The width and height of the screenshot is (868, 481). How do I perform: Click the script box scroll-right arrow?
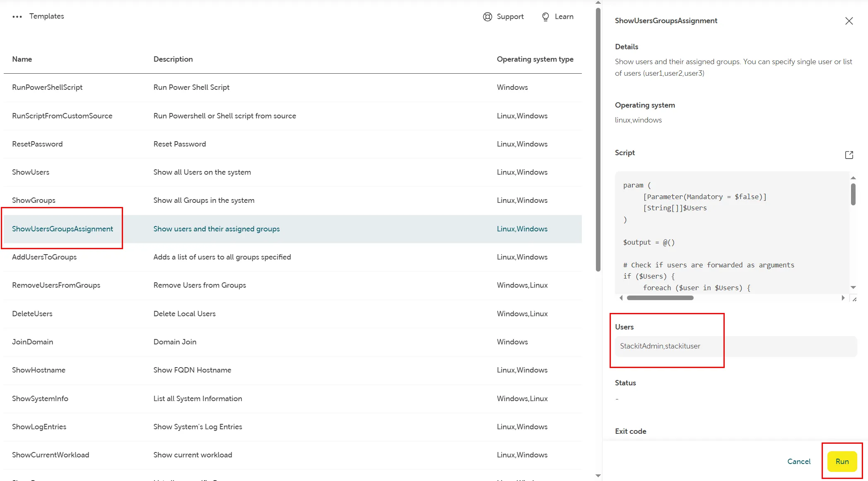point(843,298)
